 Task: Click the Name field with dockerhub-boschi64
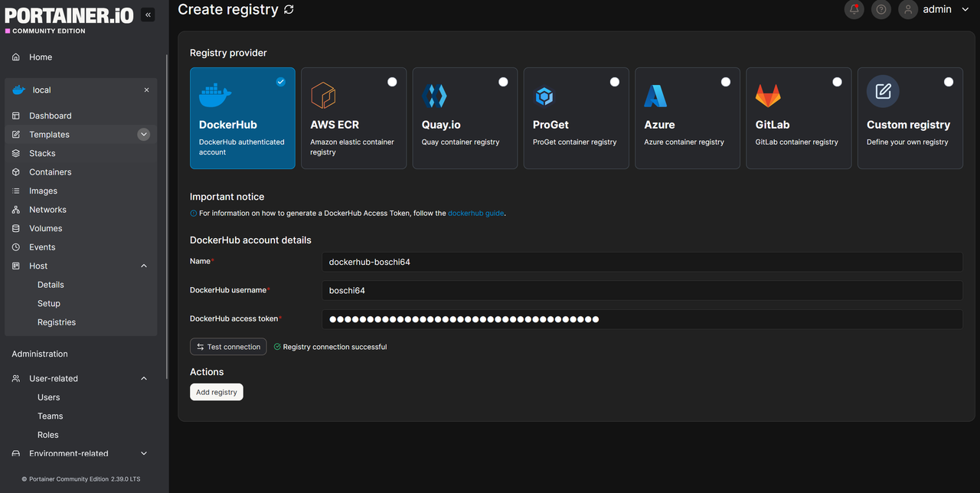(642, 262)
